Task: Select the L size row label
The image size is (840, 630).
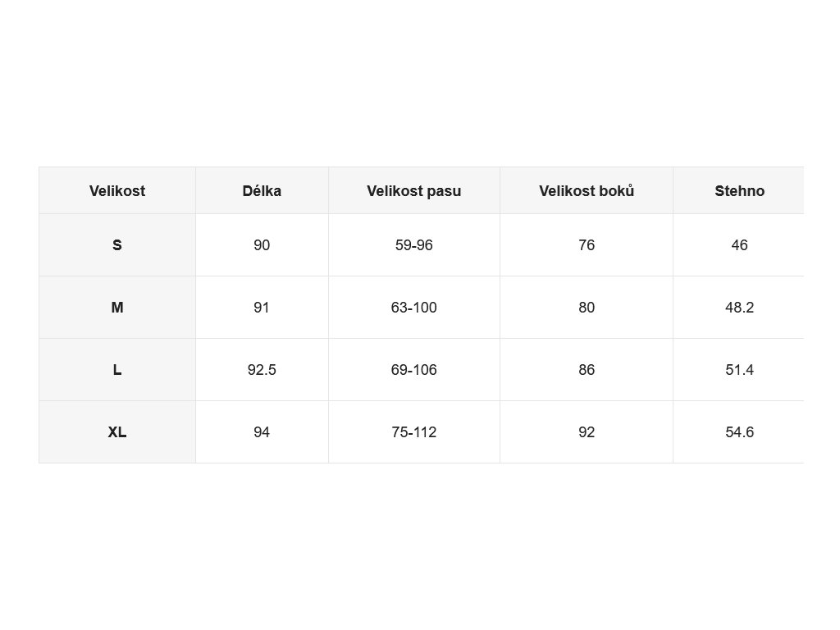Action: (x=117, y=370)
